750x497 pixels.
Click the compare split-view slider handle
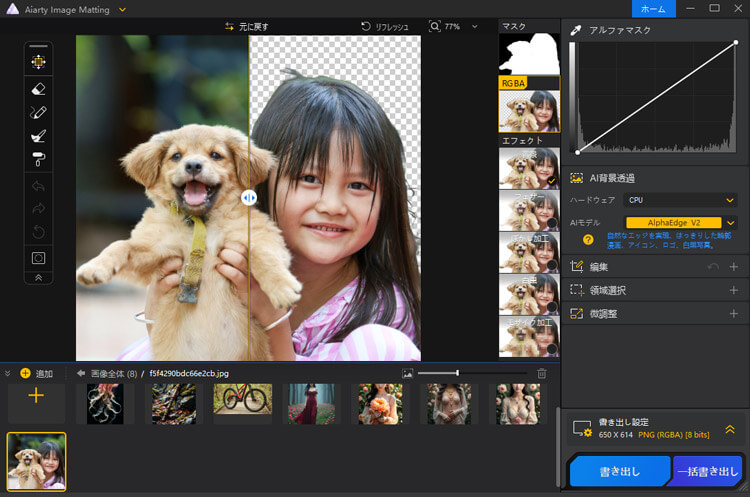(x=249, y=198)
